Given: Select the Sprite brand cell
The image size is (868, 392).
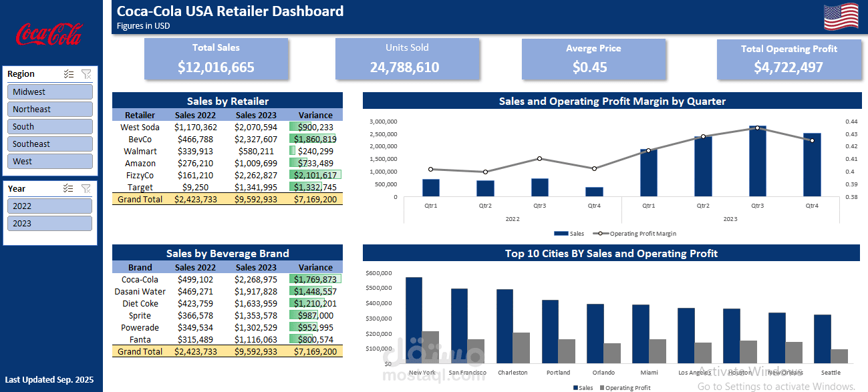Looking at the screenshot, I should pyautogui.click(x=140, y=315).
